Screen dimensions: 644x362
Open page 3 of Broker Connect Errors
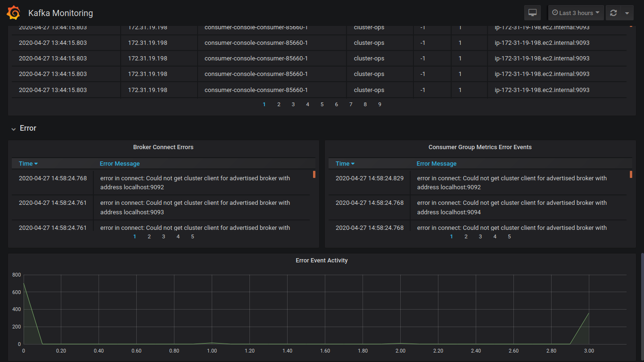coord(164,236)
